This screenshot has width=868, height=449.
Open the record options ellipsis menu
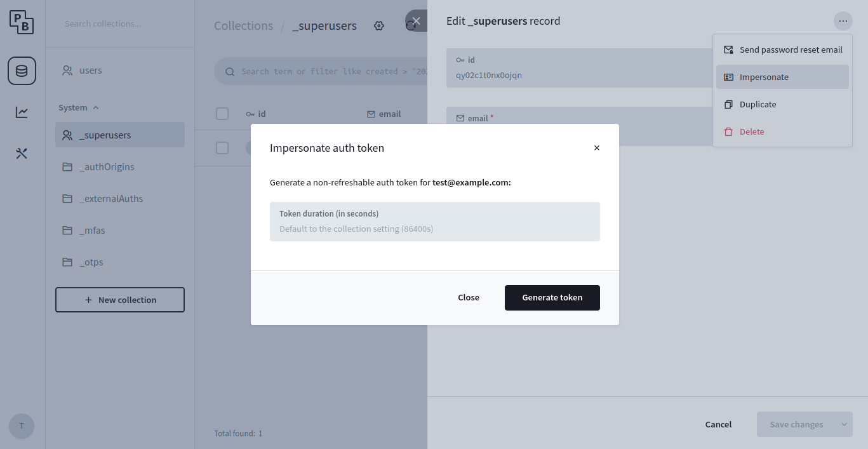[843, 20]
